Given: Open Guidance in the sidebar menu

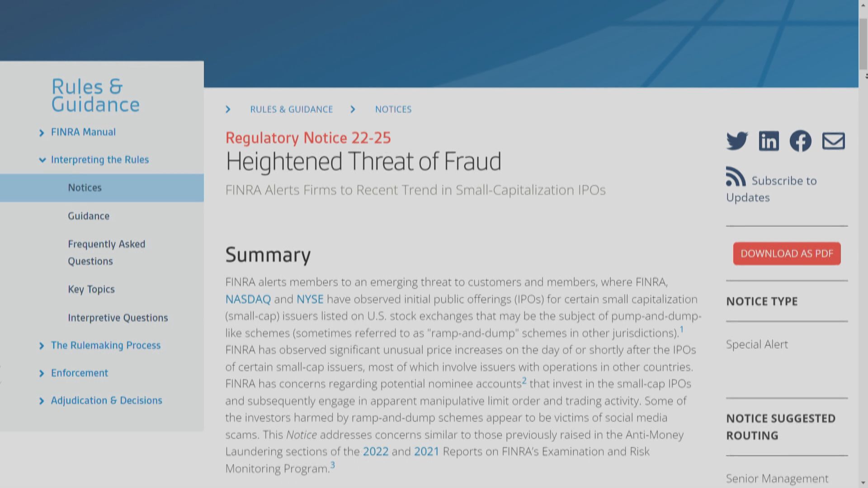Looking at the screenshot, I should 89,216.
